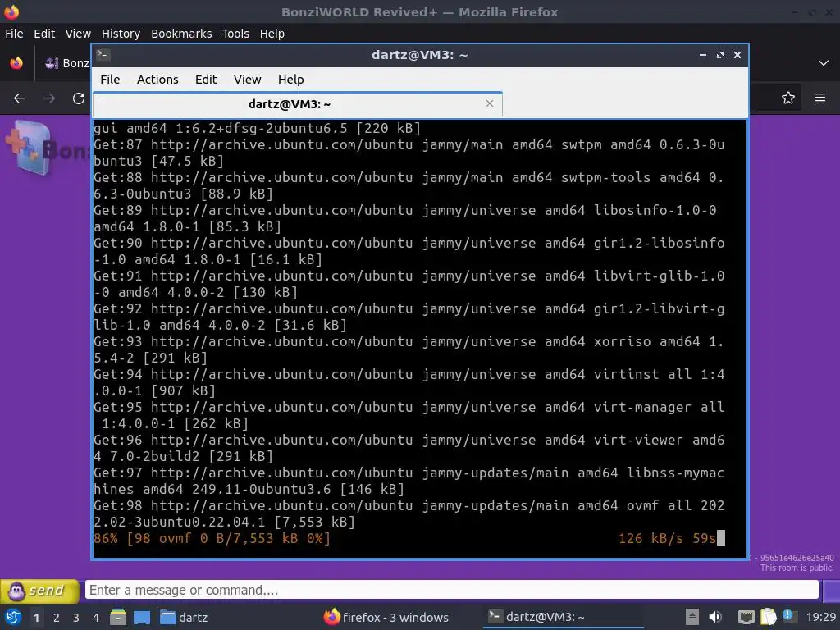Go forward in Firefox
Viewport: 840px width, 630px height.
49,98
